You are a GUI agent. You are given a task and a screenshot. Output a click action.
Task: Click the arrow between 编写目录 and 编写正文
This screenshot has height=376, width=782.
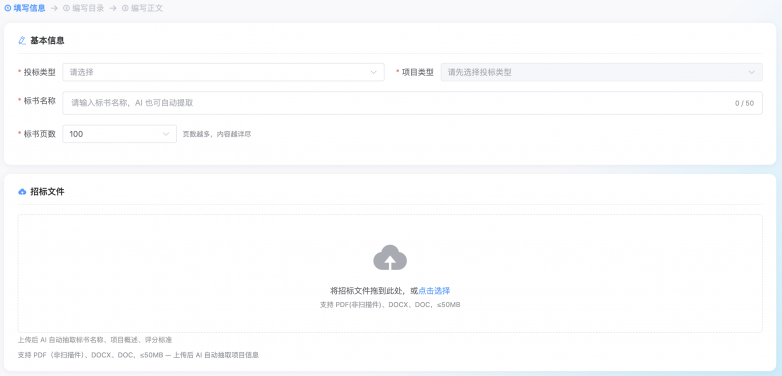click(x=113, y=8)
